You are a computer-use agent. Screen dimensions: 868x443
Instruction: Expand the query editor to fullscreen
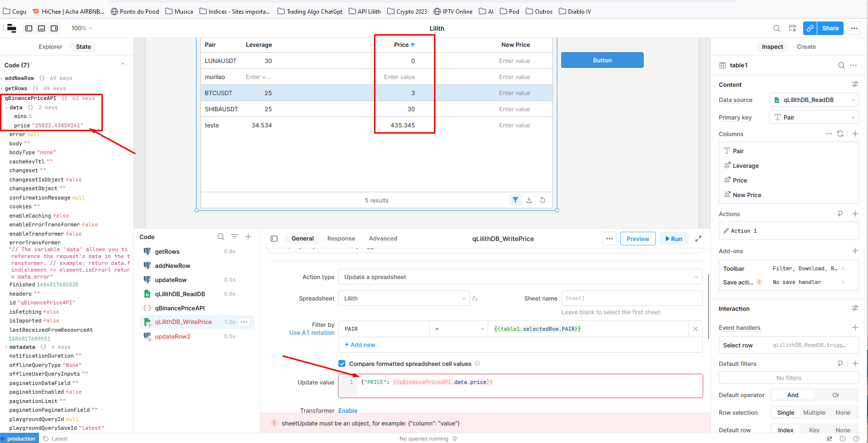(x=698, y=239)
